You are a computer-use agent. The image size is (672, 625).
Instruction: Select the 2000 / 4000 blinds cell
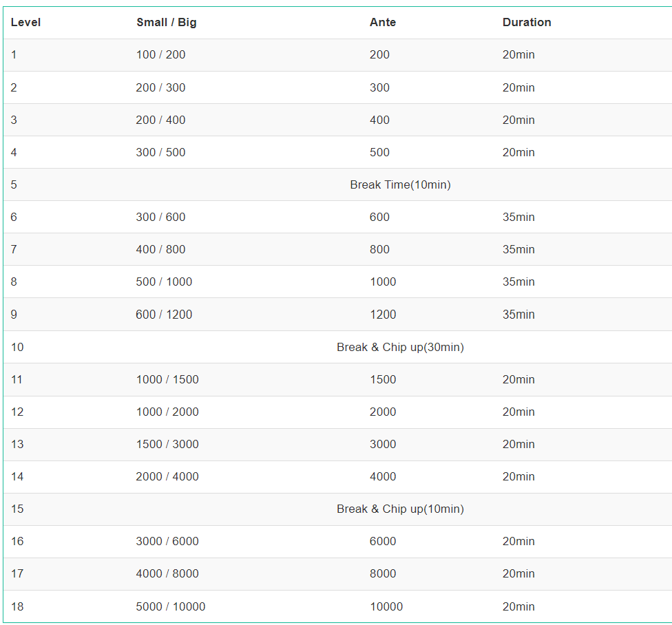point(167,477)
